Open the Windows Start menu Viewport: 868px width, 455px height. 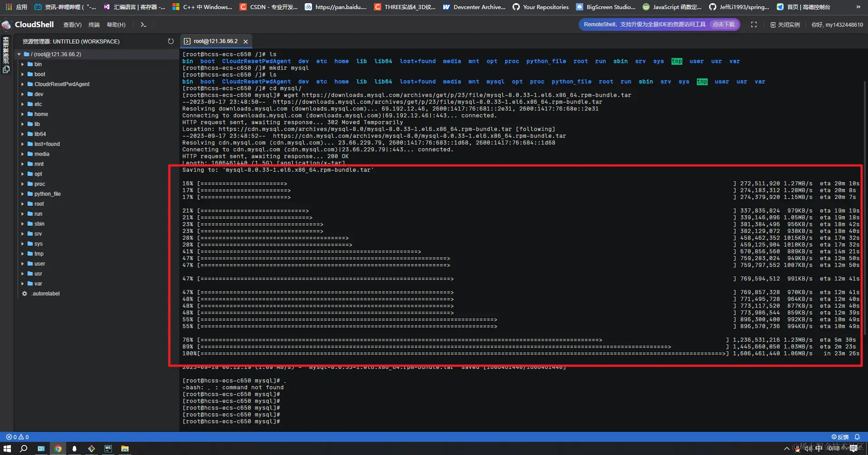[7, 449]
